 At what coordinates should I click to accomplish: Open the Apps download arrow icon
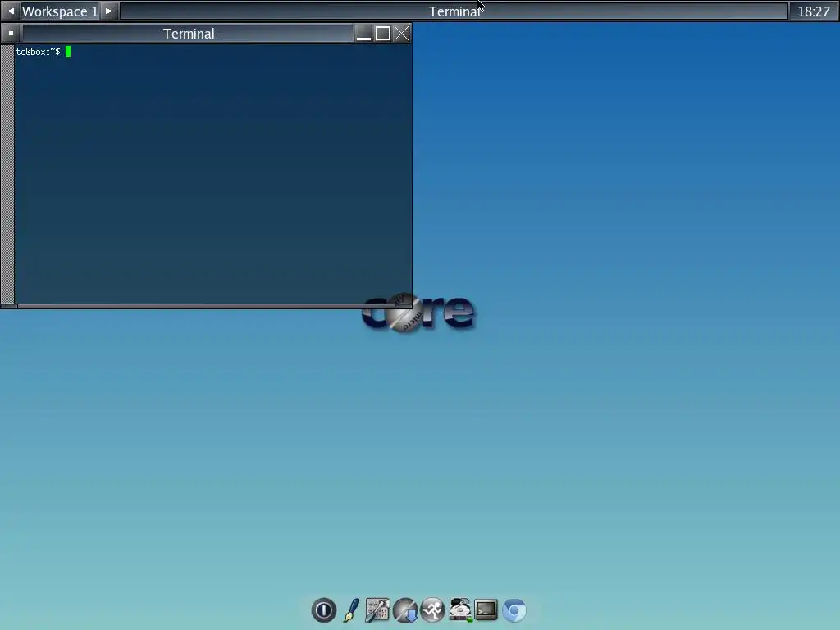(x=405, y=610)
